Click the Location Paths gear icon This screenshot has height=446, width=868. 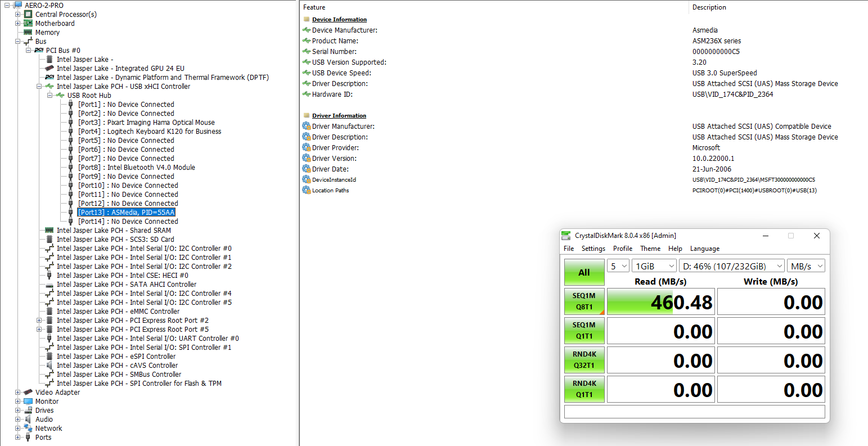(307, 190)
